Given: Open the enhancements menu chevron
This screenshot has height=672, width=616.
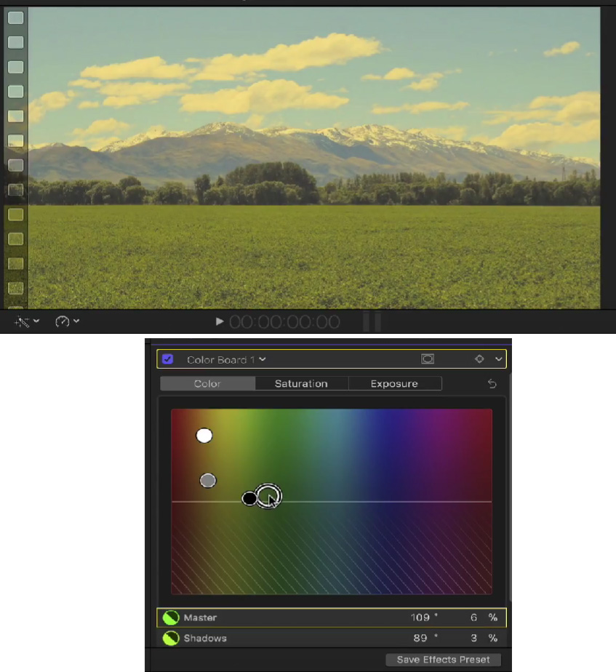Looking at the screenshot, I should [36, 321].
